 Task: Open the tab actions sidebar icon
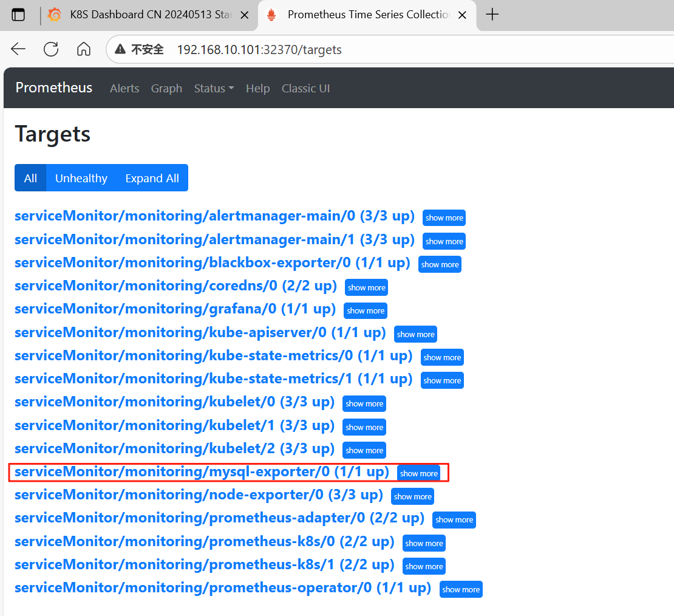pos(18,15)
